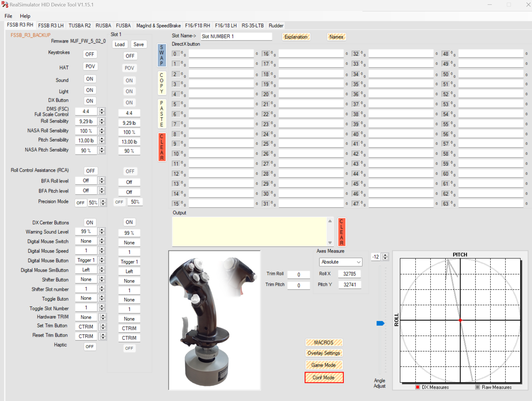Adjust Hardware TRIM spinner
This screenshot has height=401, width=532.
coord(103,317)
